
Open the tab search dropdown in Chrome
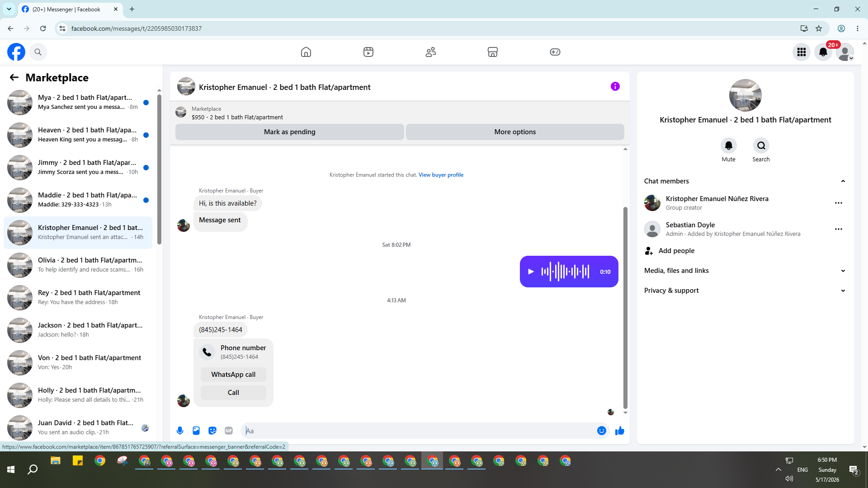(x=9, y=9)
